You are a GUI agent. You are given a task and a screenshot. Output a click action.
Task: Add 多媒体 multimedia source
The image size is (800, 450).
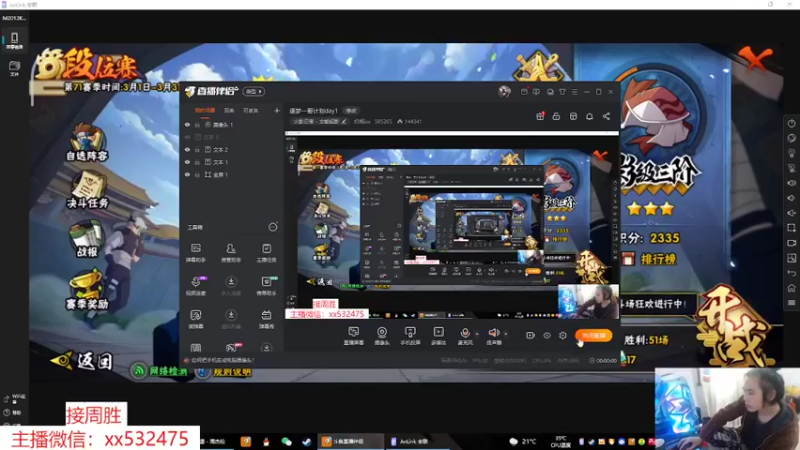tap(438, 336)
